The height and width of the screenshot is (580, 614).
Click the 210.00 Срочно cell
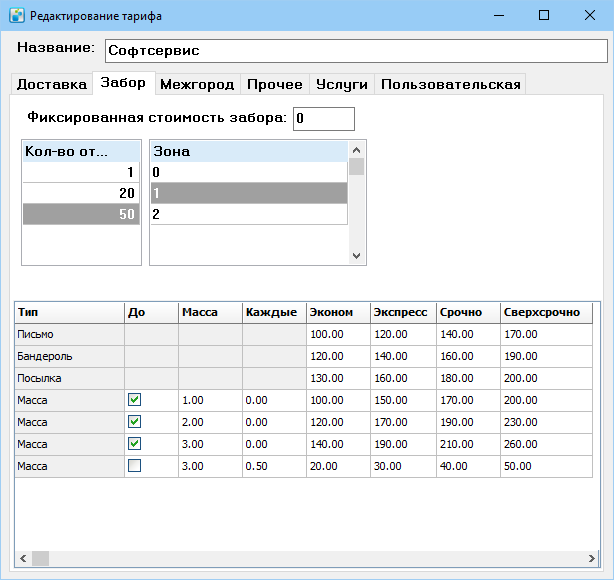pos(468,444)
